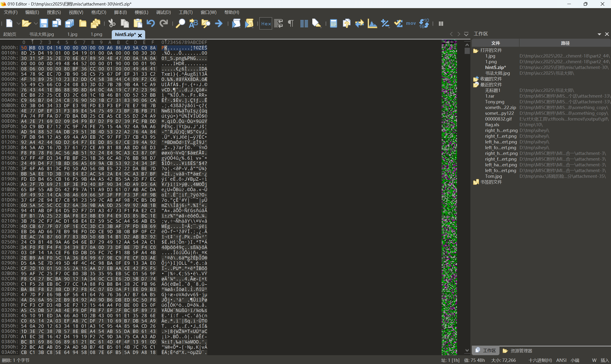Click the Close All files icon
This screenshot has width=611, height=364.
96,24
